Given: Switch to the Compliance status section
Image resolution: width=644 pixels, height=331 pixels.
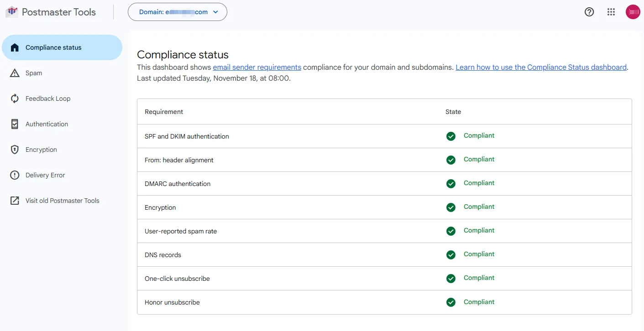Looking at the screenshot, I should coord(53,47).
